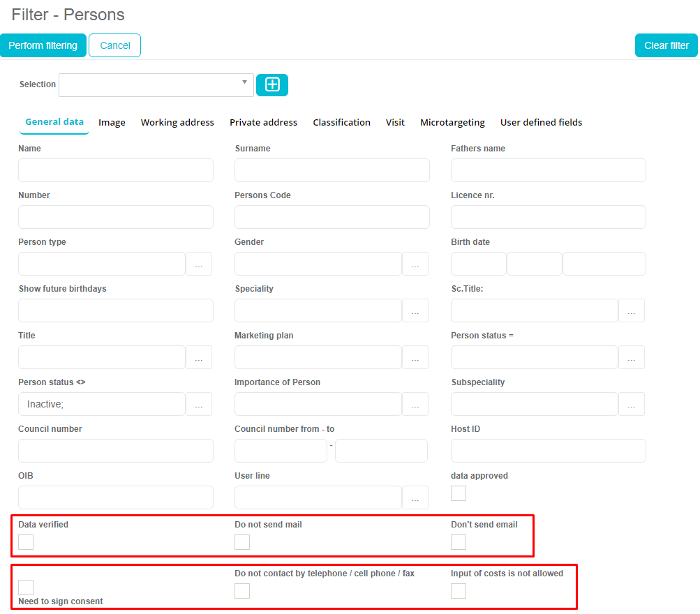Open the Sc.Title lookup ellipsis button
The height and width of the screenshot is (614, 700).
[632, 311]
